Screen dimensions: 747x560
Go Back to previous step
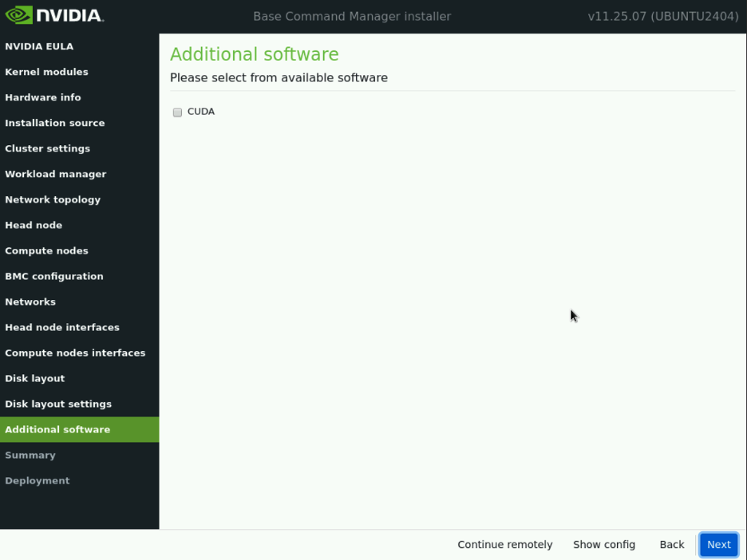tap(671, 544)
